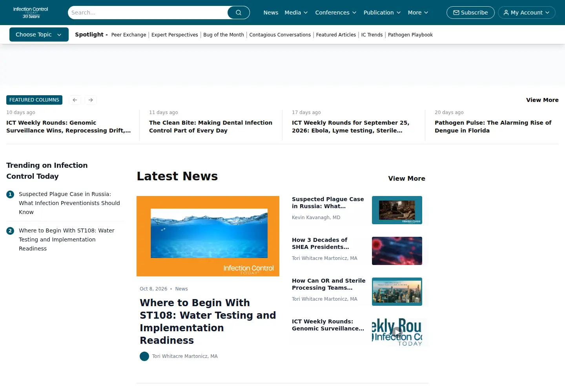The image size is (565, 392).
Task: Expand the Publication menu
Action: 382,13
